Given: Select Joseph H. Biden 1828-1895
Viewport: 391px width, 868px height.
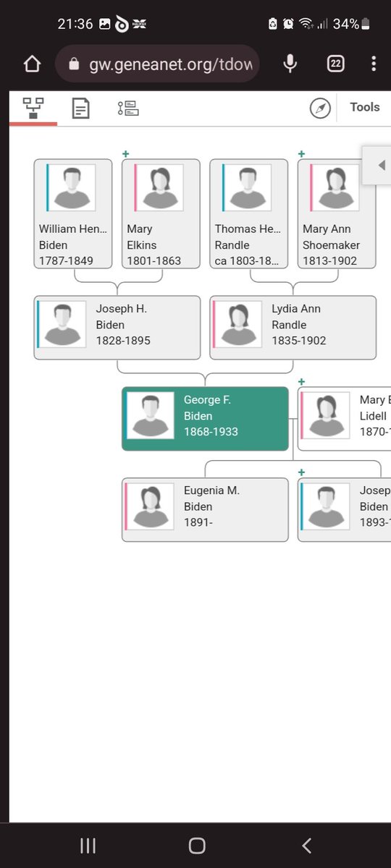Looking at the screenshot, I should click(117, 328).
